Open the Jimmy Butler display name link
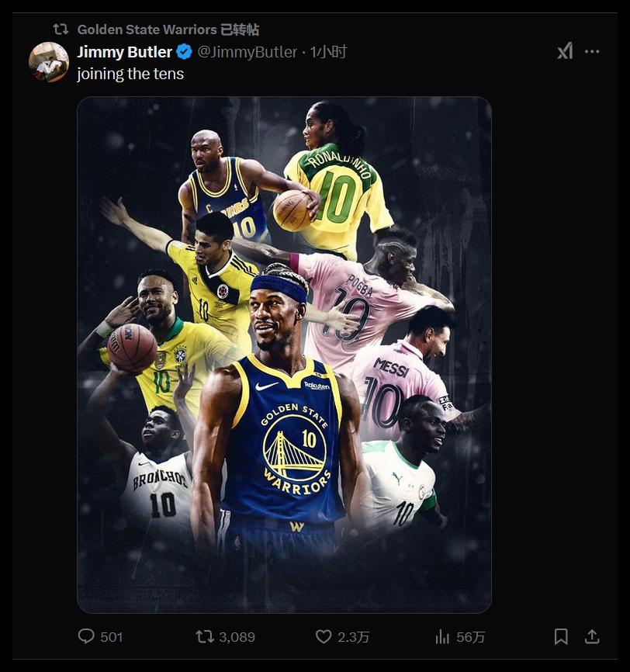This screenshot has height=672, width=630. click(124, 52)
